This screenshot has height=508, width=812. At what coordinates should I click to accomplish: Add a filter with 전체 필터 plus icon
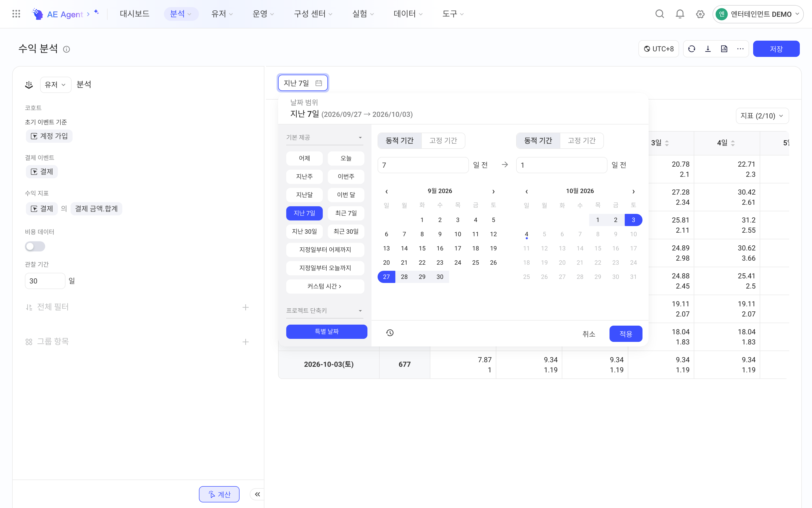point(246,307)
